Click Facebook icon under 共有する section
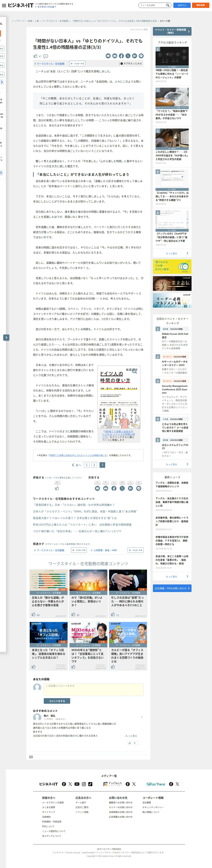Image resolution: width=212 pixels, height=868 pixels. [114, 488]
